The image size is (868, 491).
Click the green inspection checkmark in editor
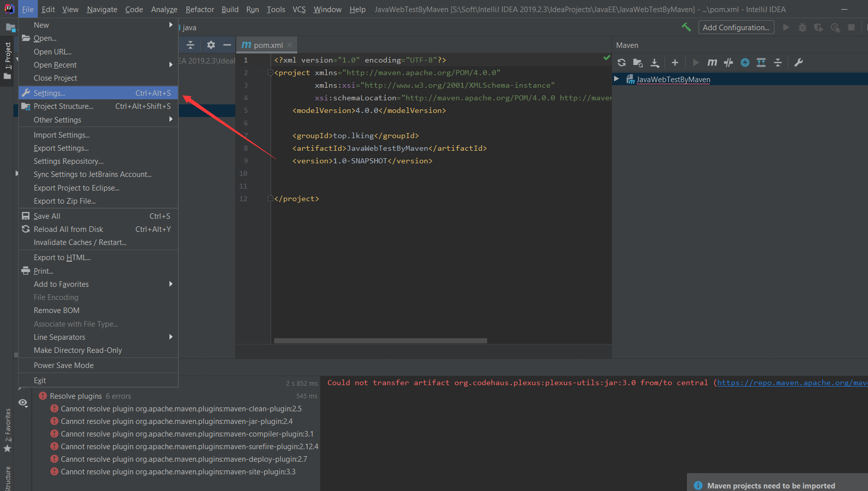[x=607, y=58]
